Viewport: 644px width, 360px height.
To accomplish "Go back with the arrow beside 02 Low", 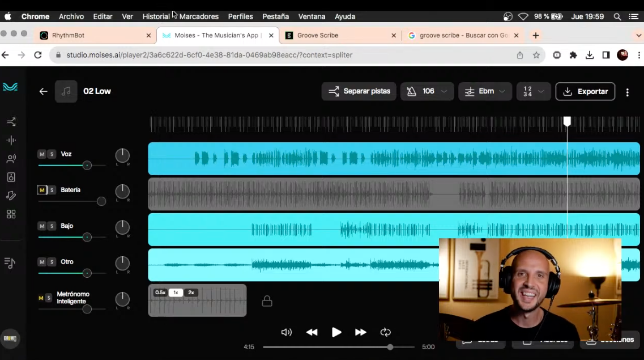I will click(x=43, y=91).
